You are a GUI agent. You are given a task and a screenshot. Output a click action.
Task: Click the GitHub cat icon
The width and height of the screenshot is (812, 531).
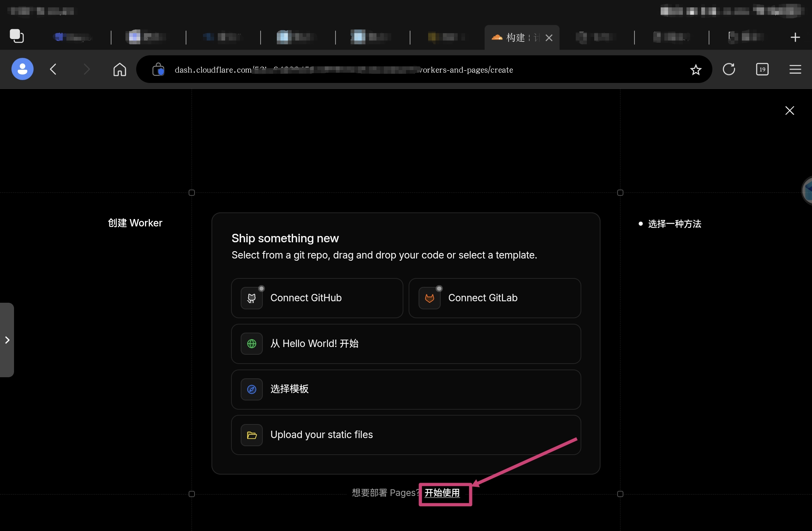(x=251, y=298)
